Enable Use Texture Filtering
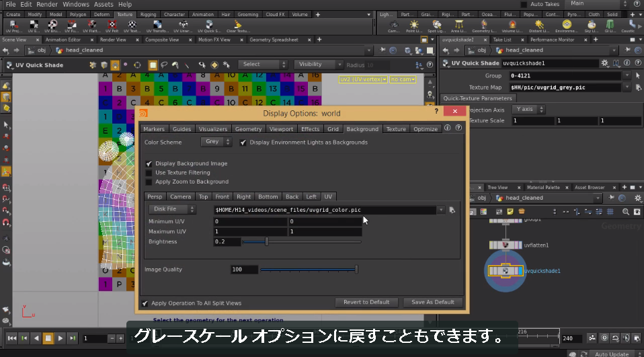The image size is (644, 357). 149,173
